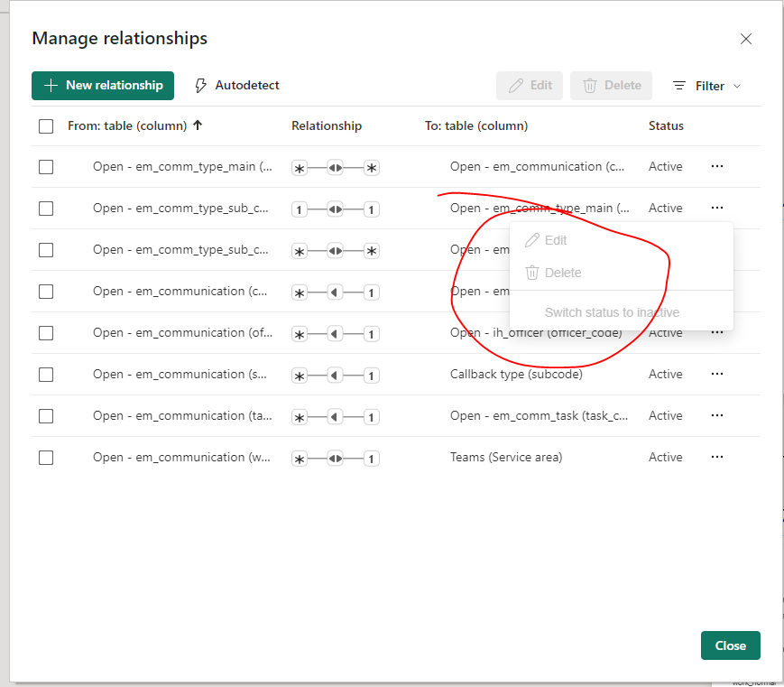
Task: Open more options for ih_officer row
Action: click(x=717, y=331)
